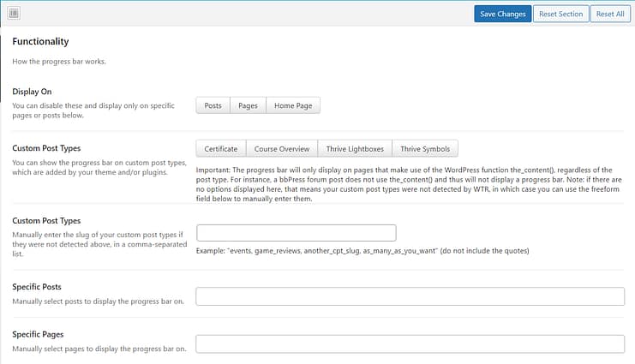The image size is (635, 364).
Task: Click the Display On setting label
Action: 36,91
